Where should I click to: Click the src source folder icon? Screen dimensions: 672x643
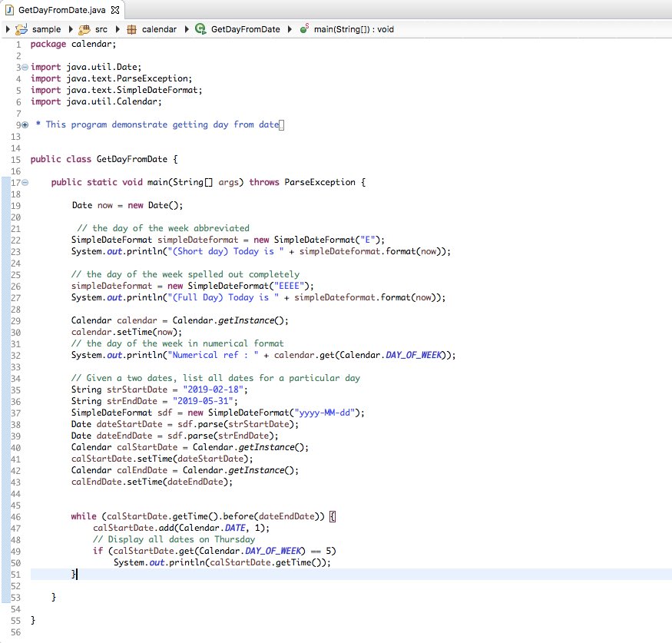coord(84,29)
